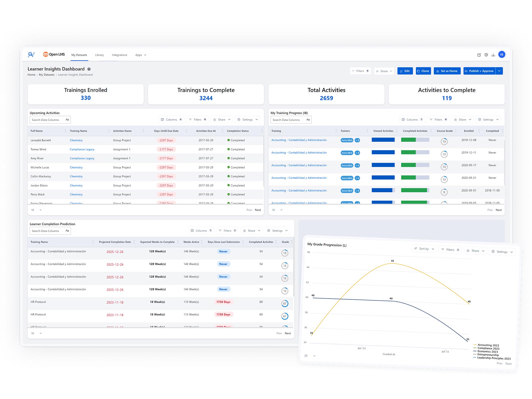Click Set as Home star button

click(447, 71)
